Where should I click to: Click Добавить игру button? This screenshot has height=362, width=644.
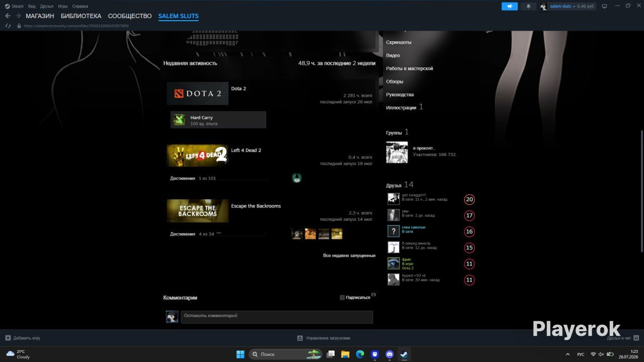click(x=23, y=338)
